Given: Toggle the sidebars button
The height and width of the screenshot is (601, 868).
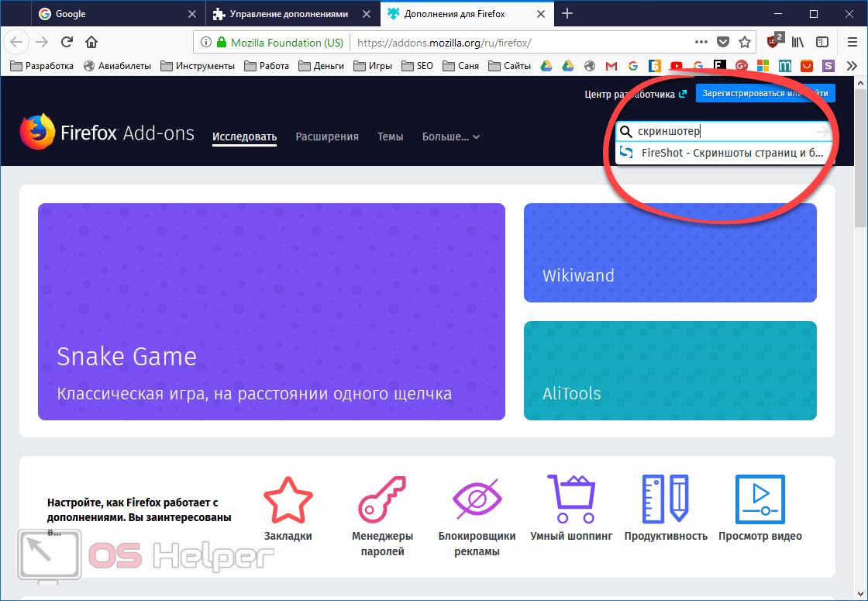Looking at the screenshot, I should point(822,42).
